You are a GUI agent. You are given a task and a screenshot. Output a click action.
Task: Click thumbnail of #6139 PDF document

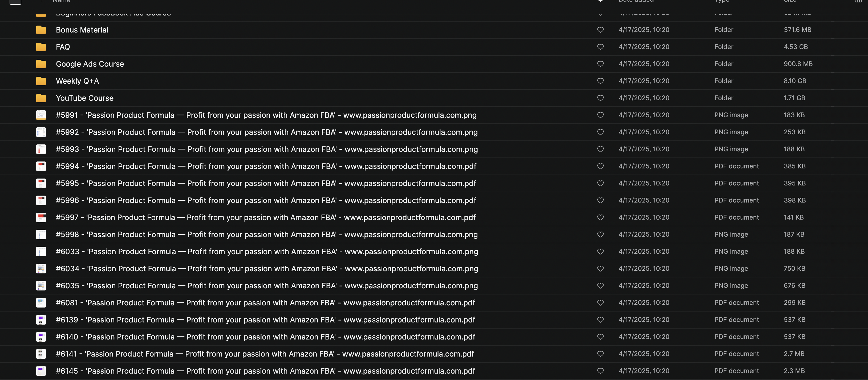click(x=41, y=320)
